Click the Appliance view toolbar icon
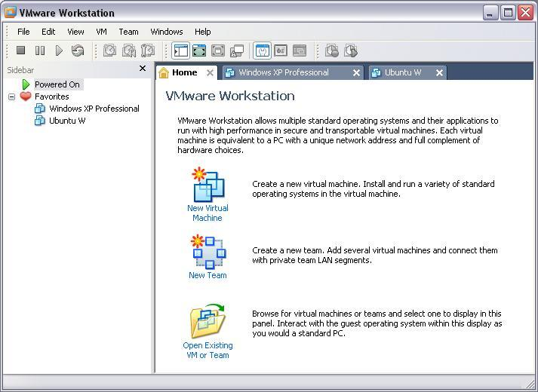This screenshot has height=392, width=538. pyautogui.click(x=281, y=51)
